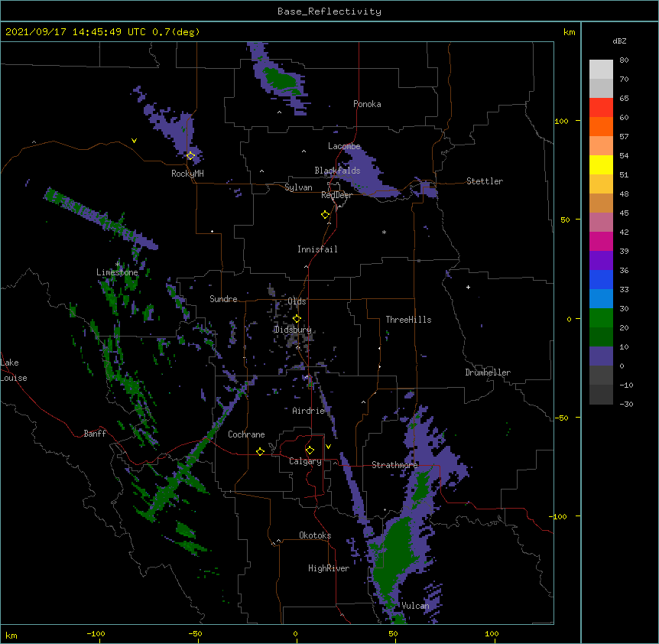The height and width of the screenshot is (644, 659).
Task: Click the Cochrane label
Action: coord(246,434)
